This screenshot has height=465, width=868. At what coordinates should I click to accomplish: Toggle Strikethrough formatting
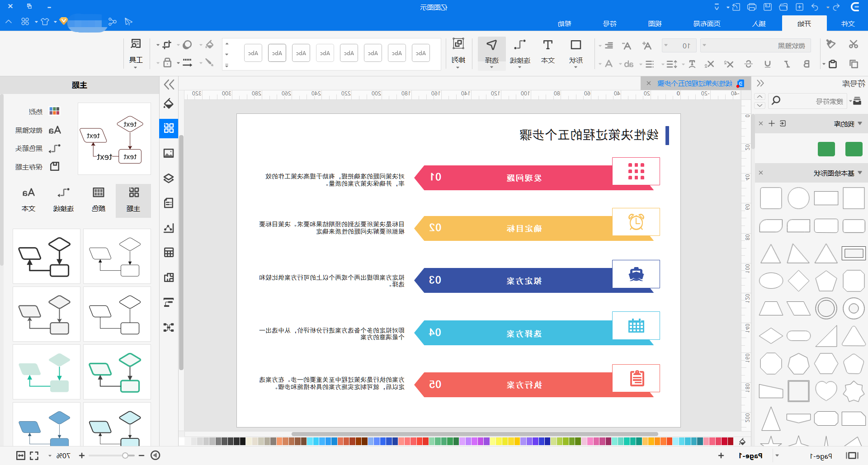pyautogui.click(x=748, y=64)
